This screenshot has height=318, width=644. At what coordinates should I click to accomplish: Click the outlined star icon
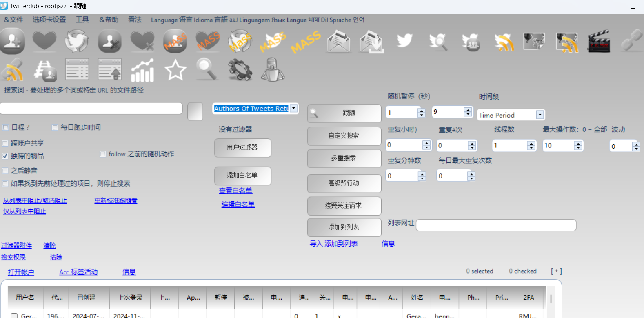coord(175,70)
